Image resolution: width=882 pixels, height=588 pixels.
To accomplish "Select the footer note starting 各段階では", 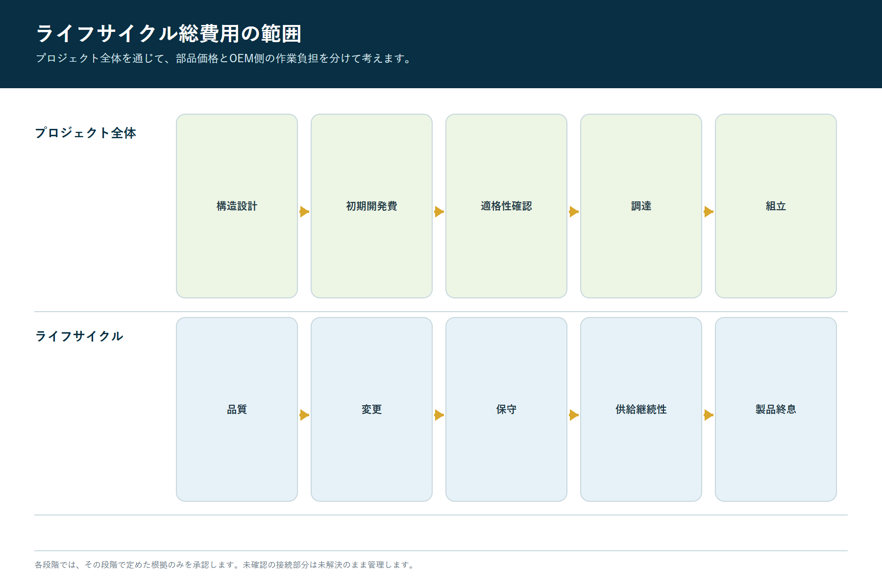I will click(225, 565).
